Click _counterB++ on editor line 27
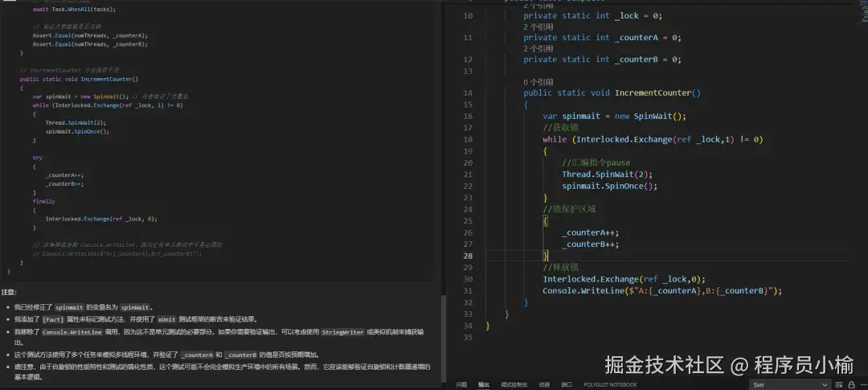868x390 pixels. pyautogui.click(x=590, y=244)
